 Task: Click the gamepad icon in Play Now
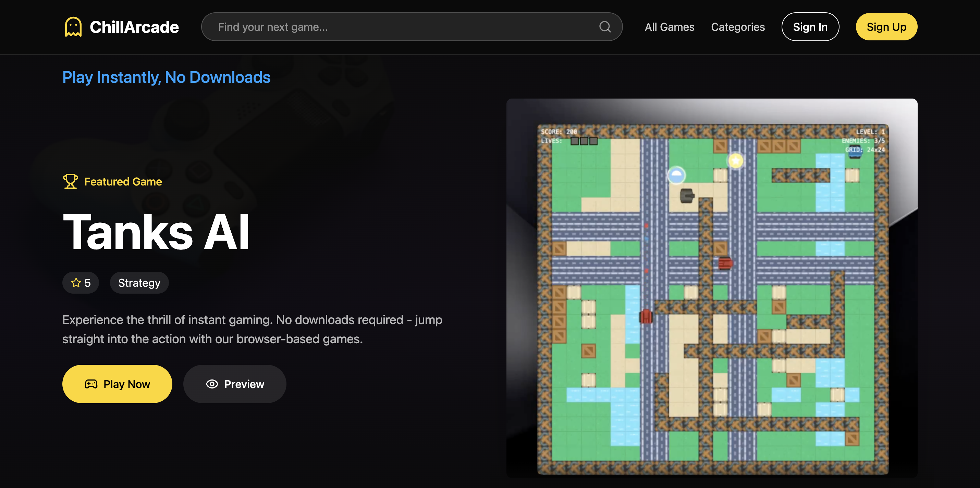click(x=91, y=384)
